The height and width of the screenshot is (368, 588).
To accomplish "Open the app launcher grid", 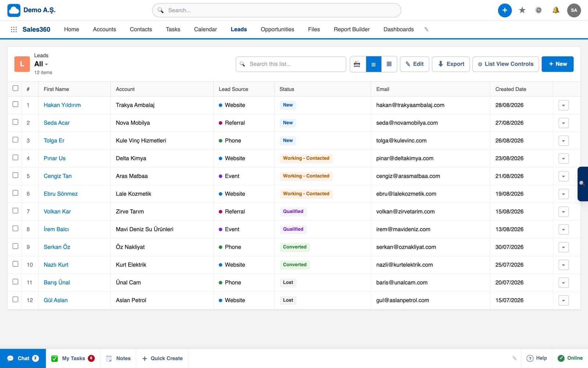I will [x=14, y=29].
